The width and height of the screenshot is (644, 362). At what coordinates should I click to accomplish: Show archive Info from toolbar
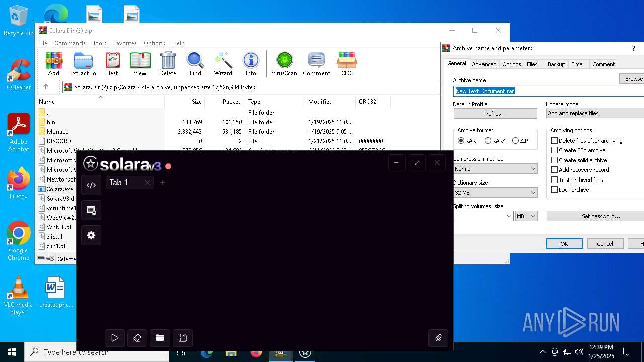[x=251, y=64]
